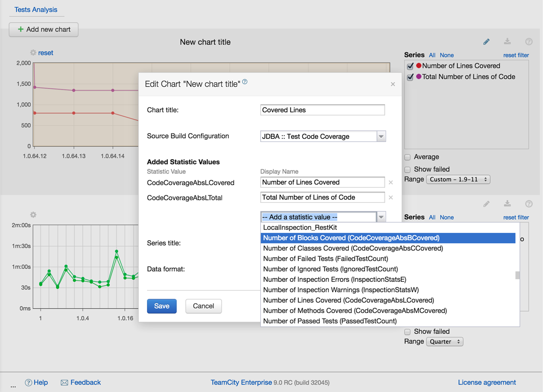Uncheck the Number of Lines Covered series
The image size is (543, 392).
[410, 66]
